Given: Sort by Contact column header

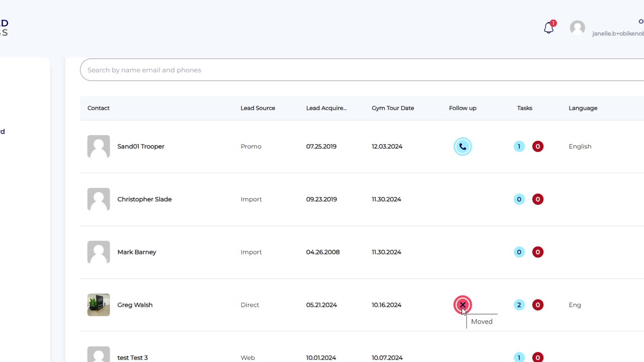Looking at the screenshot, I should 99,108.
